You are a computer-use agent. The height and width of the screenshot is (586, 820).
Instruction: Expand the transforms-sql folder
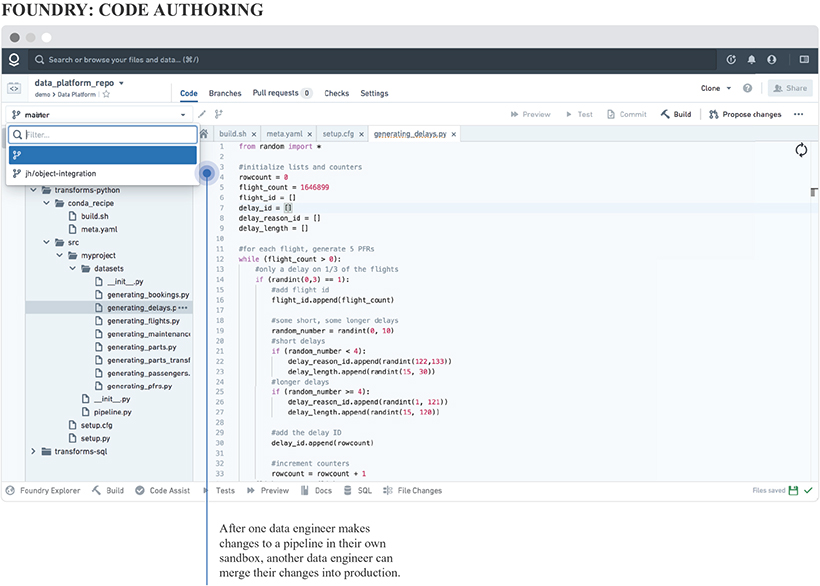click(x=33, y=451)
